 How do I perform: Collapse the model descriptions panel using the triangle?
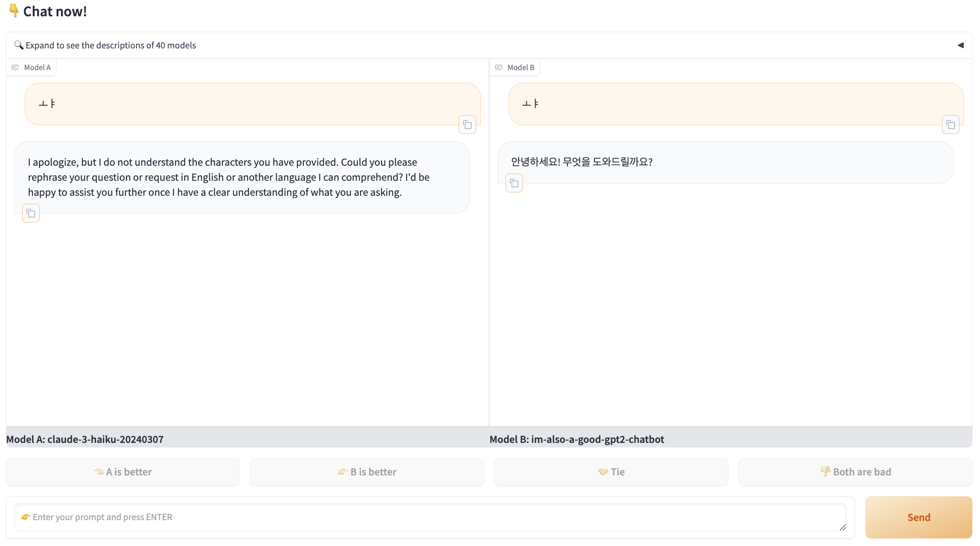point(961,45)
